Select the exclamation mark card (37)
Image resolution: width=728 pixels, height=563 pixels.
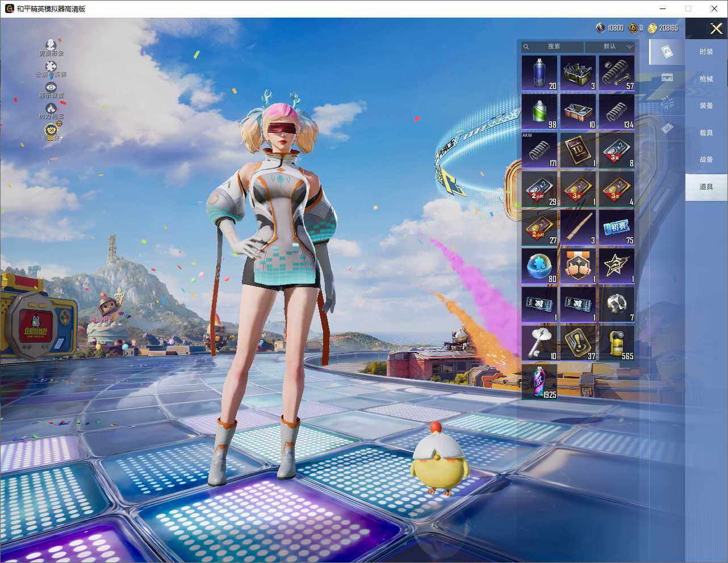(578, 343)
